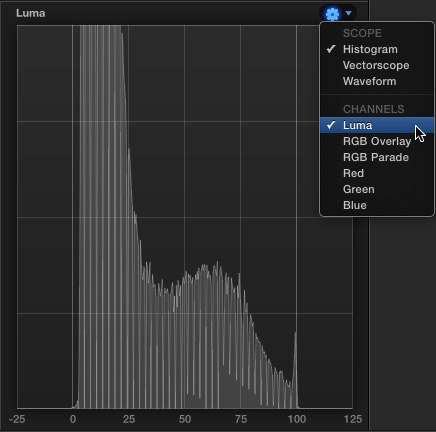Click the checkmark next to Histogram
Image resolution: width=436 pixels, height=432 pixels.
click(331, 49)
